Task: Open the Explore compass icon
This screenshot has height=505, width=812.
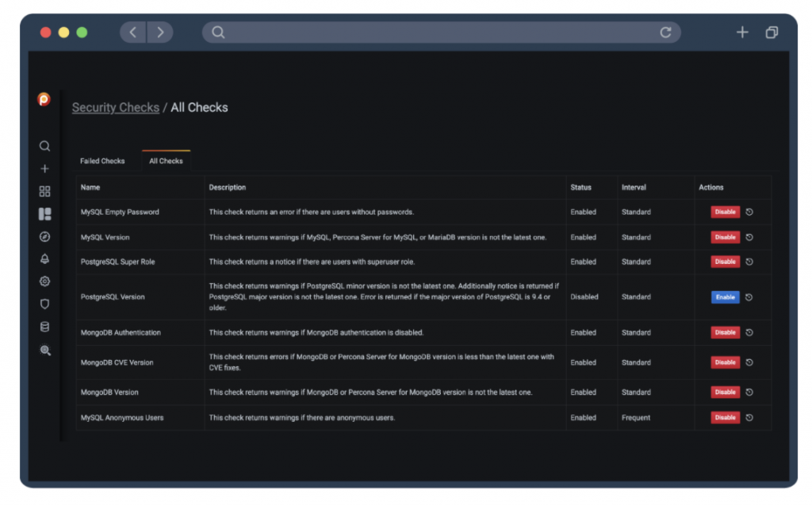Action: [44, 237]
